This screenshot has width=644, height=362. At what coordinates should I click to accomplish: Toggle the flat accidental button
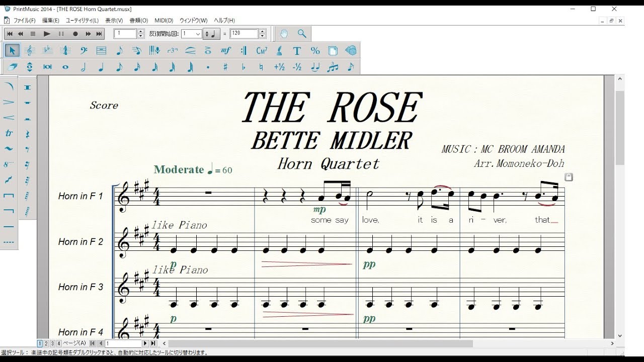(x=244, y=67)
